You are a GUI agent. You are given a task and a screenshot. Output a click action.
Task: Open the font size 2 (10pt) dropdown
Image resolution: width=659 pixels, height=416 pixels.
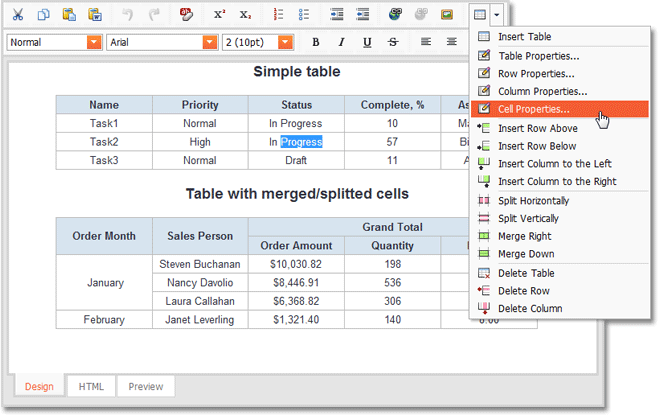tap(285, 42)
